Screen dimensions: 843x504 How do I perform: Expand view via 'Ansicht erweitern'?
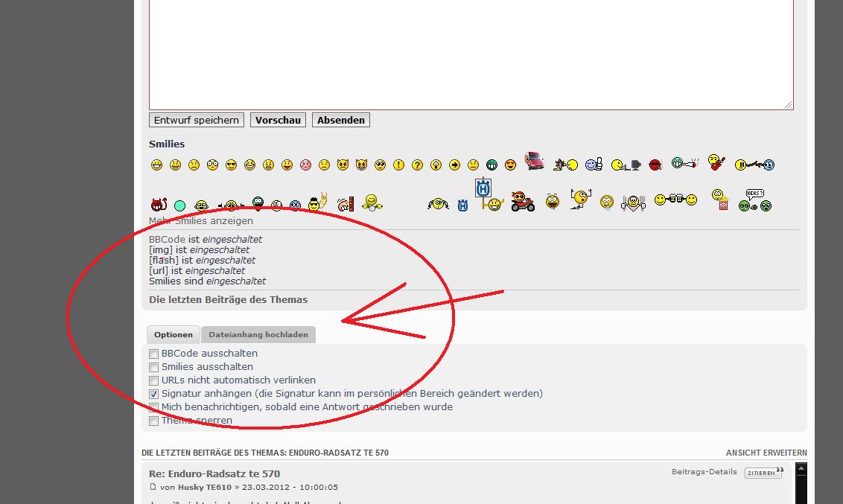(x=766, y=453)
